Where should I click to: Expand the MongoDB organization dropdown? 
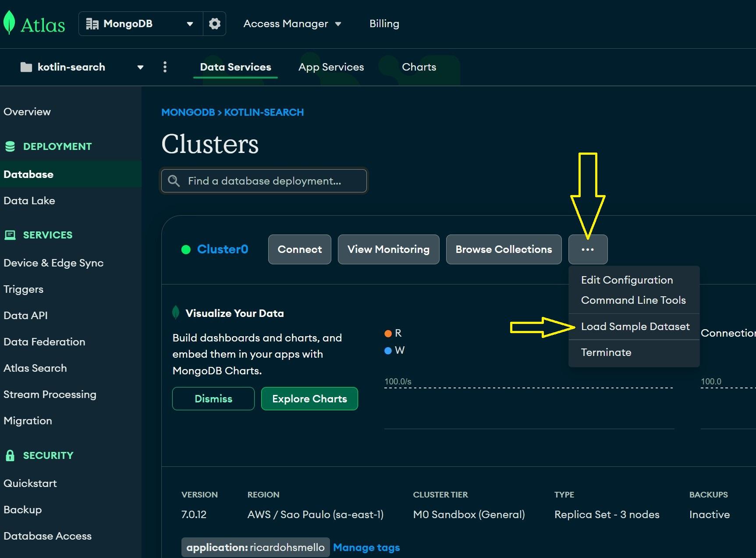pos(190,24)
